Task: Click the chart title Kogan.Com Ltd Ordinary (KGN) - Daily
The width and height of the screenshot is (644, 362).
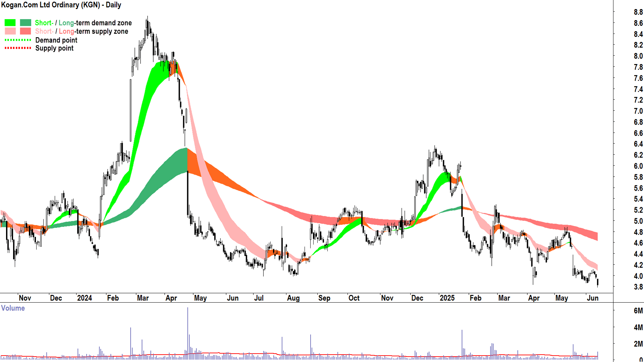Action: pos(61,5)
